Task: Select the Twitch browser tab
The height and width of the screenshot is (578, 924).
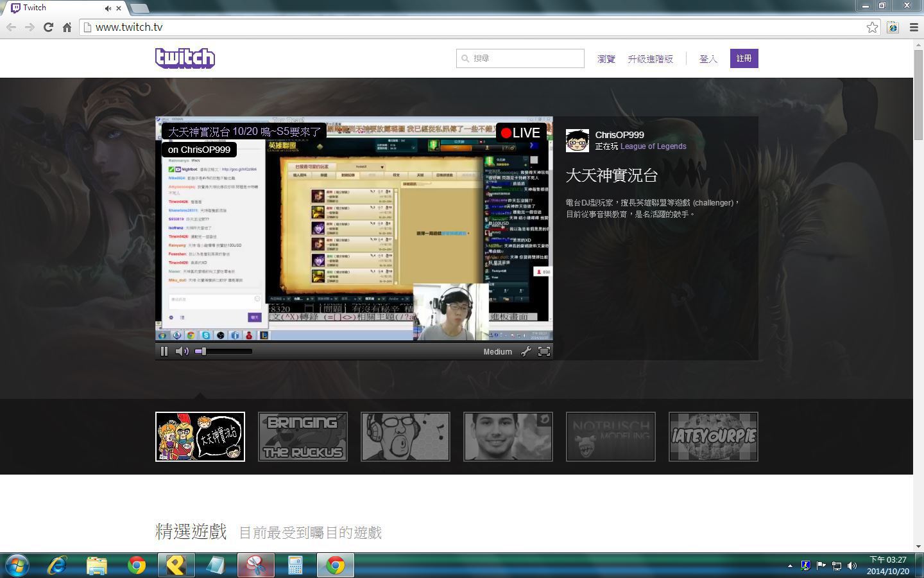Action: coord(64,8)
